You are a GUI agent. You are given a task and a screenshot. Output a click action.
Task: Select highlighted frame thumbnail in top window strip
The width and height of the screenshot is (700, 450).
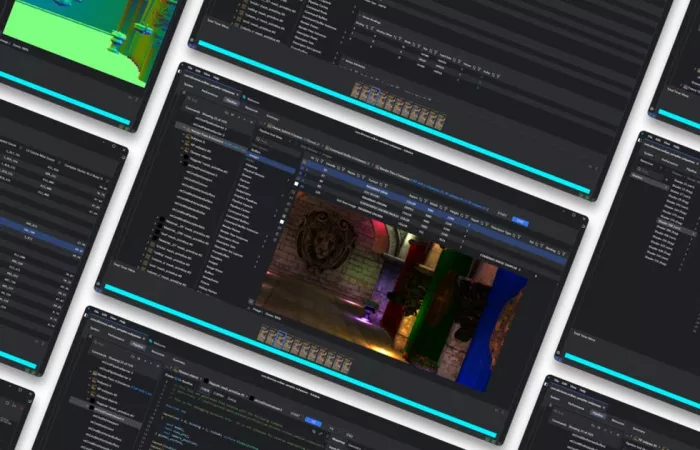(373, 95)
